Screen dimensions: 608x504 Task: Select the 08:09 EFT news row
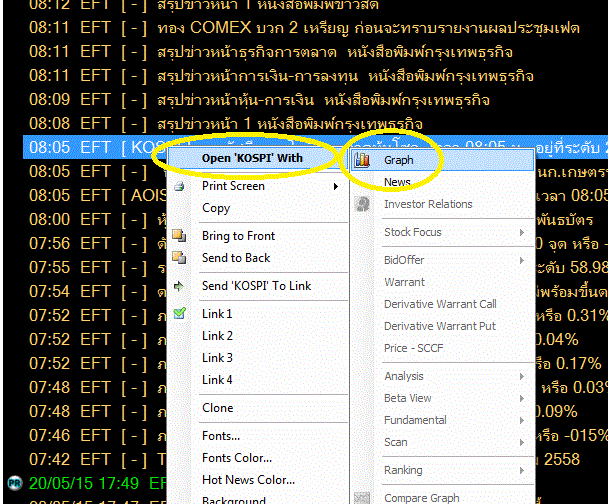[x=259, y=100]
